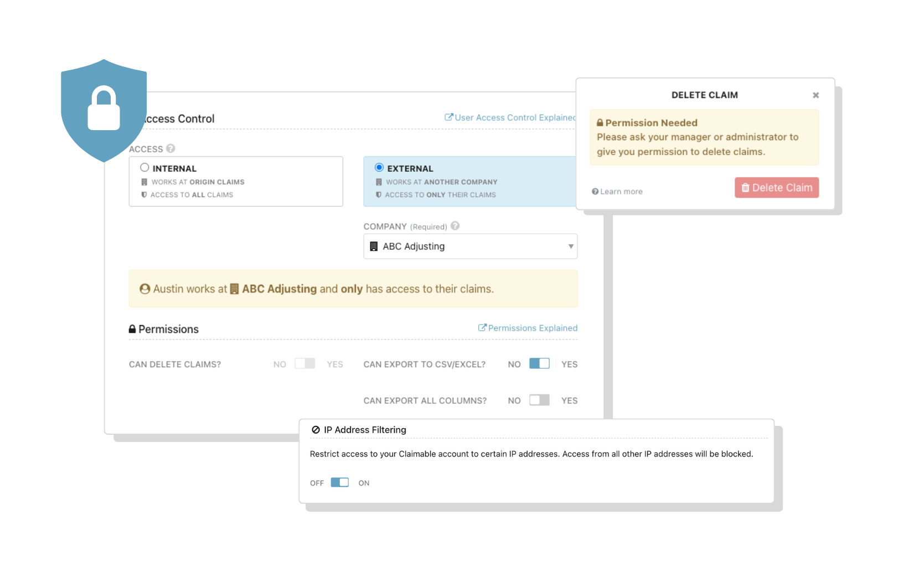Switch the IP Address Filtering toggle
Image resolution: width=924 pixels, height=571 pixels.
click(x=340, y=482)
